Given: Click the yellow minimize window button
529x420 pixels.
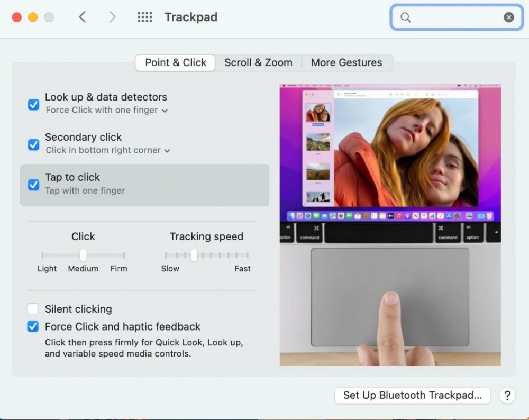Looking at the screenshot, I should (33, 17).
